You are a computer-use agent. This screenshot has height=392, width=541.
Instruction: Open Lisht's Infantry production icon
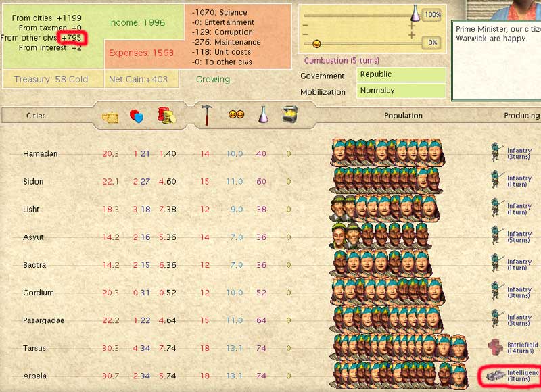tap(496, 207)
